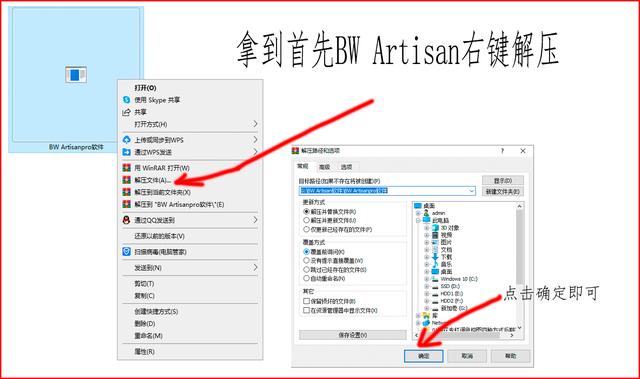Viewport: 640px width, 379px height.
Task: Open the 目标路径 dropdown arrow
Action: (x=471, y=191)
